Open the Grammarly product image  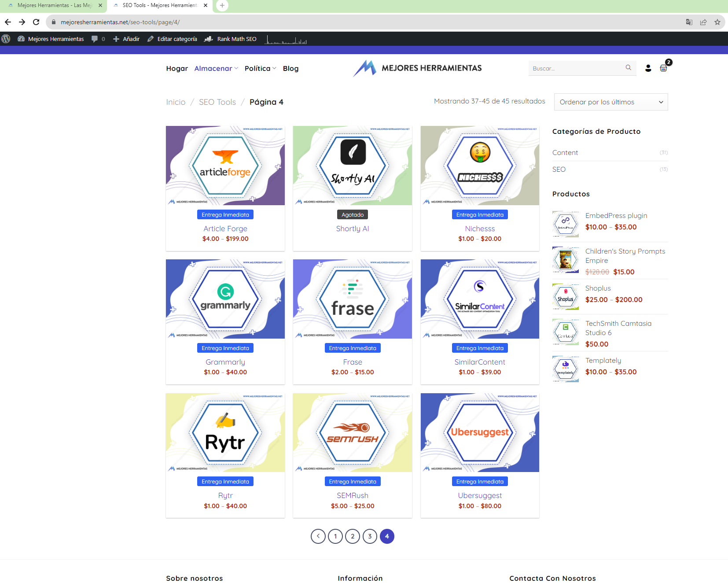click(x=225, y=299)
